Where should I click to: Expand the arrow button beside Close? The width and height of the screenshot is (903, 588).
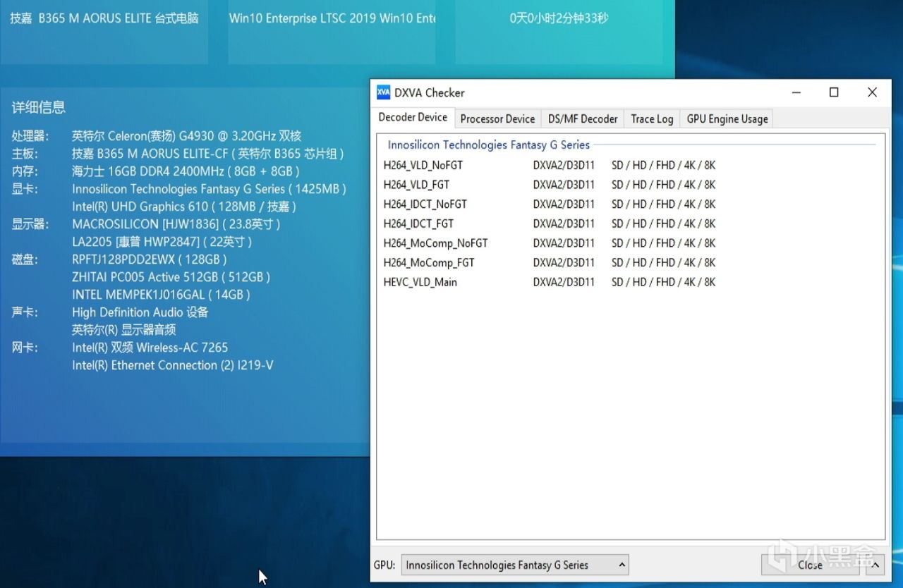point(875,565)
